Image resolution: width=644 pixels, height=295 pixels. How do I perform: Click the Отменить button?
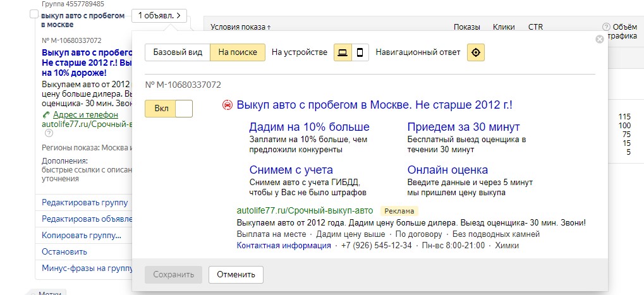tap(236, 275)
